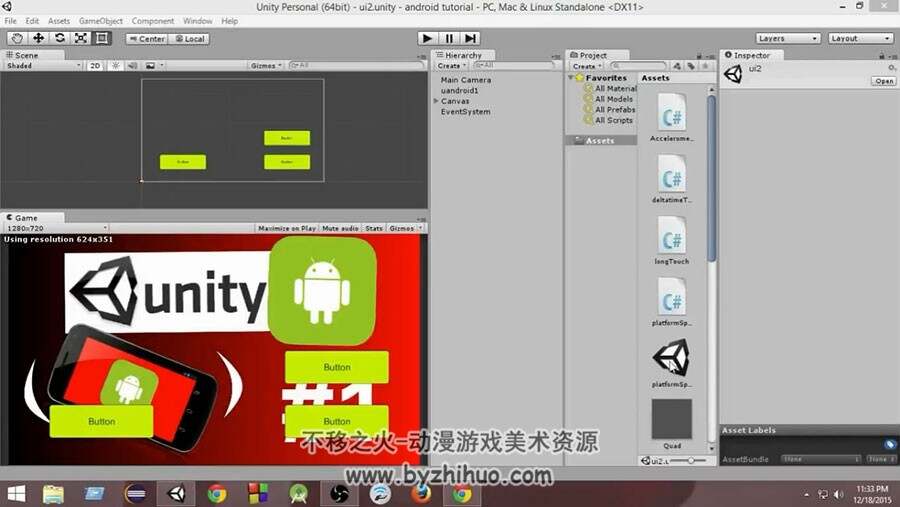Open File Explorer from taskbar
Screen dimensions: 900x507
53,494
